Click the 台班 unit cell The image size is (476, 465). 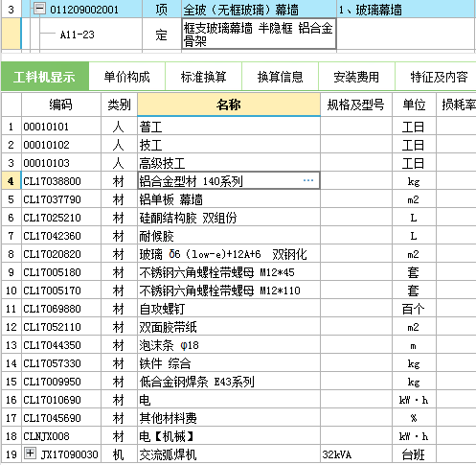click(414, 454)
